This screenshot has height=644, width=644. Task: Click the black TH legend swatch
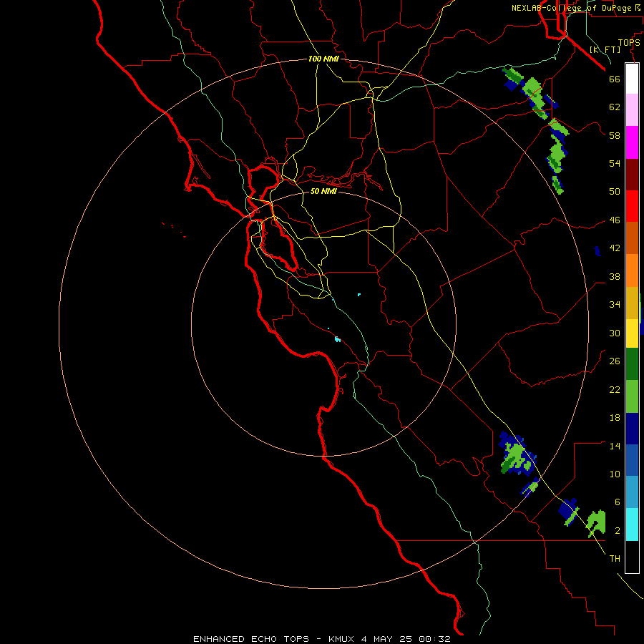click(x=632, y=557)
